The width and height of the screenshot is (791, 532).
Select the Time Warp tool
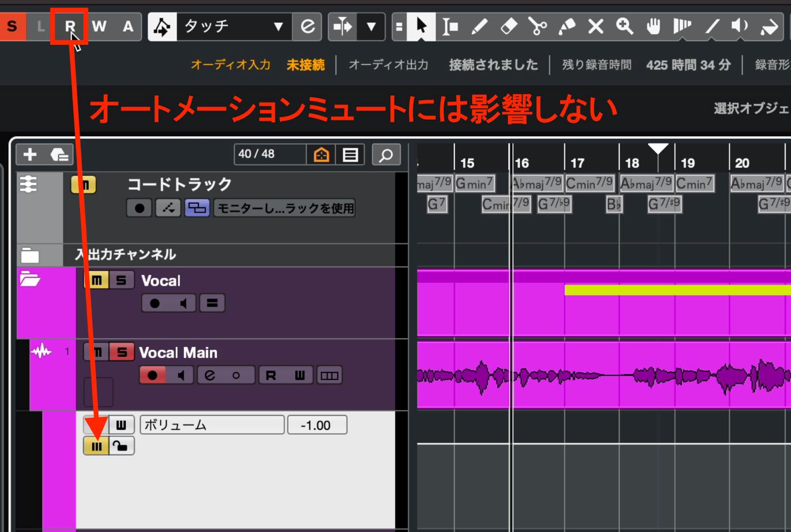(682, 26)
